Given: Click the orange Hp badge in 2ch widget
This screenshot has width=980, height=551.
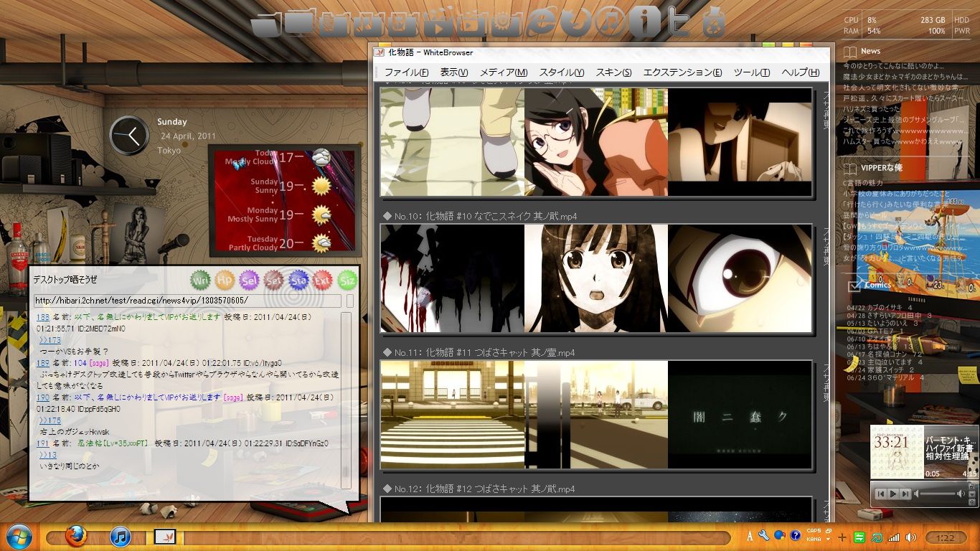Looking at the screenshot, I should click(225, 281).
